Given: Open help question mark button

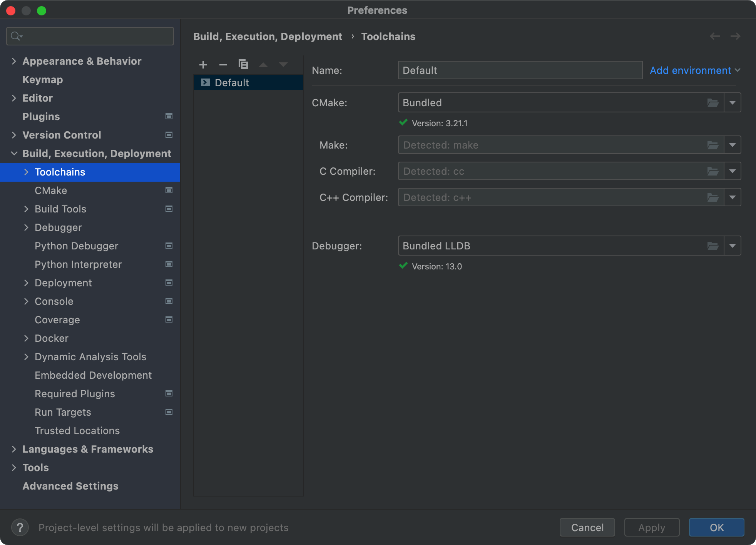Looking at the screenshot, I should click(20, 527).
